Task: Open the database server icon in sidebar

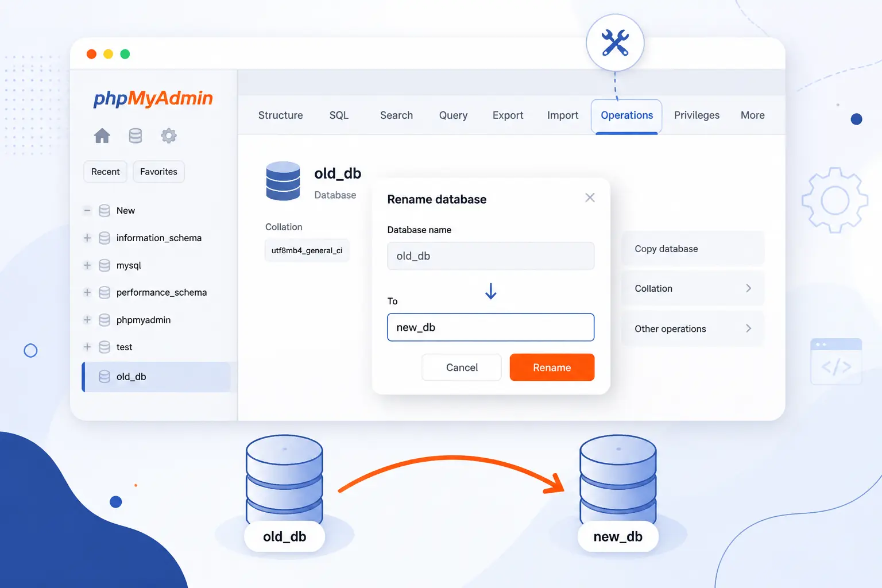Action: click(x=136, y=136)
